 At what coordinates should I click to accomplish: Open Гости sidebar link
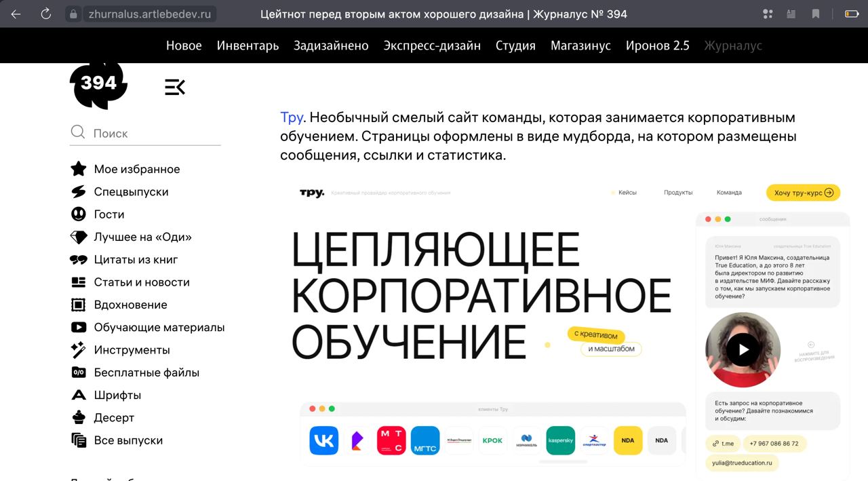(x=109, y=214)
